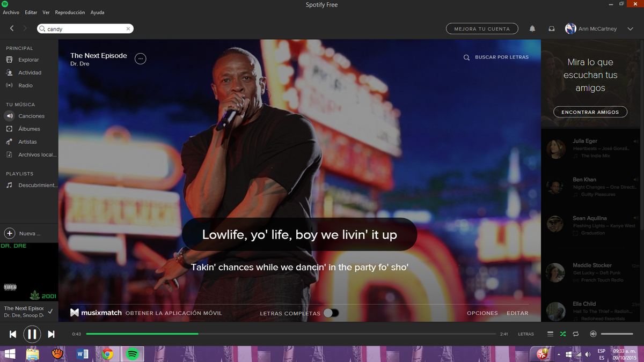Viewport: 644px width, 362px height.
Task: Click the musixmatch logo
Action: pos(96,313)
